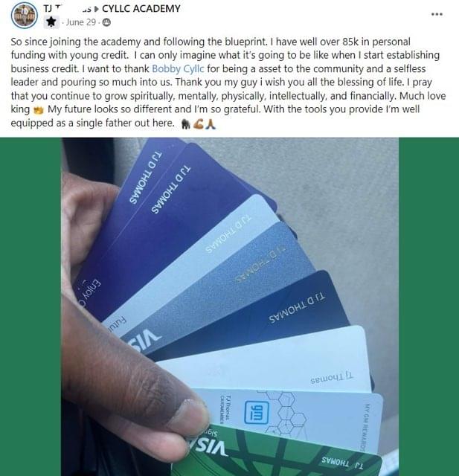Click the arrow triangle before CYLLC ACADEMY
This screenshot has height=476, width=459.
pyautogui.click(x=97, y=9)
